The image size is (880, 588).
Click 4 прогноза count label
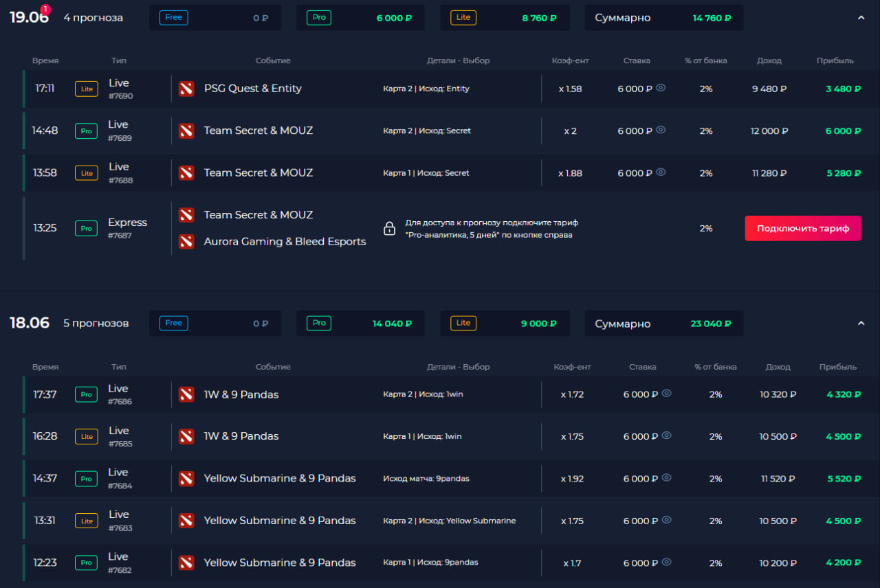93,18
